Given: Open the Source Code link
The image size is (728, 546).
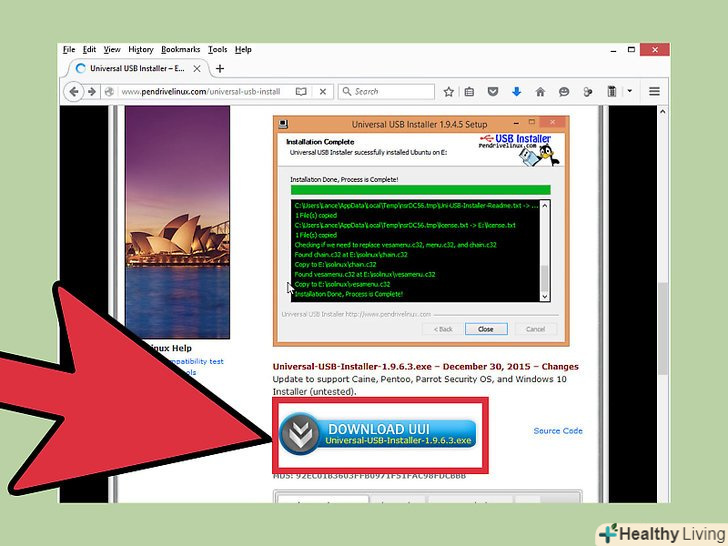Looking at the screenshot, I should (558, 431).
